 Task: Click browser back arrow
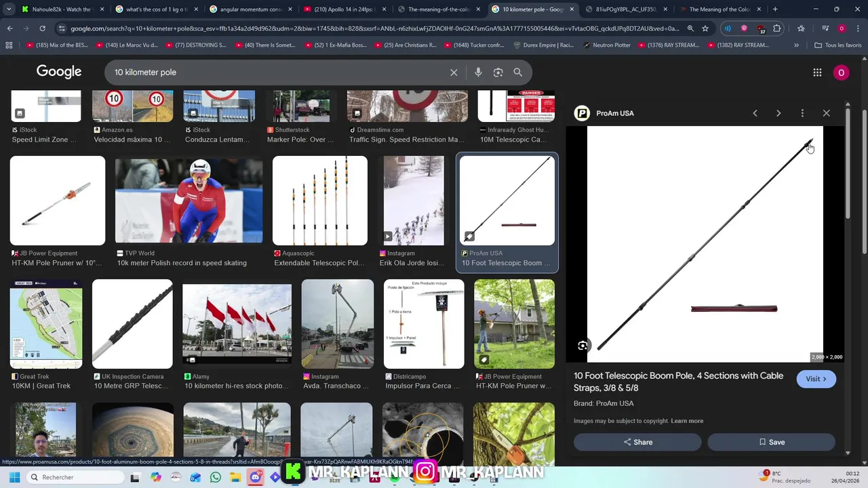click(9, 28)
